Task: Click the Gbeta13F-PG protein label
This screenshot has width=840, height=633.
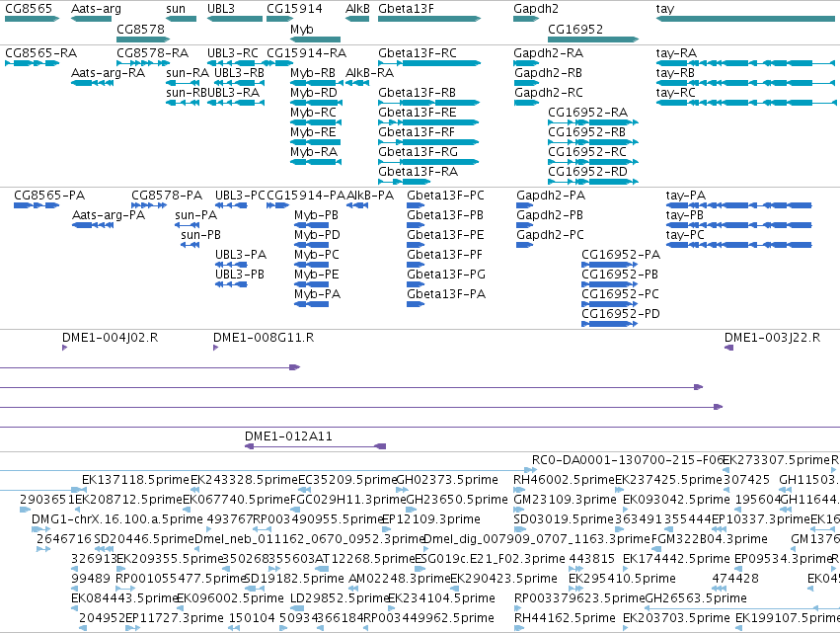Action: pyautogui.click(x=446, y=275)
